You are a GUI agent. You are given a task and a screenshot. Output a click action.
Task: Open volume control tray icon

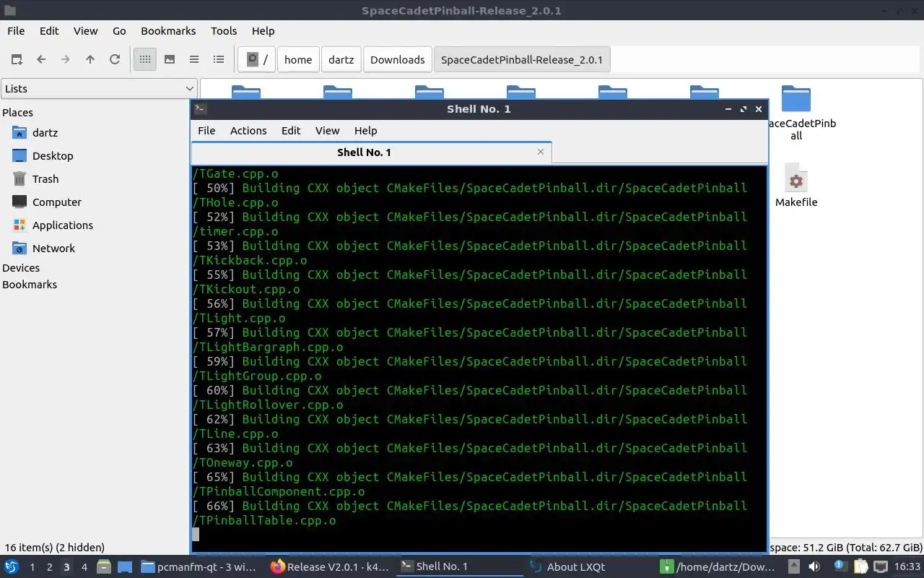tap(814, 566)
